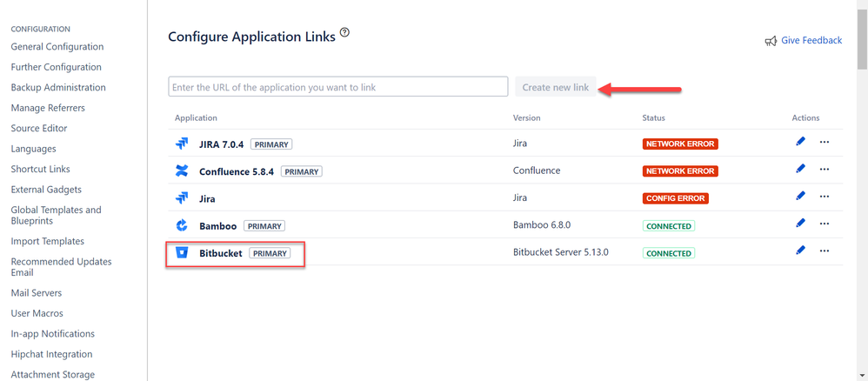
Task: Select the Bamboo application name
Action: (218, 226)
